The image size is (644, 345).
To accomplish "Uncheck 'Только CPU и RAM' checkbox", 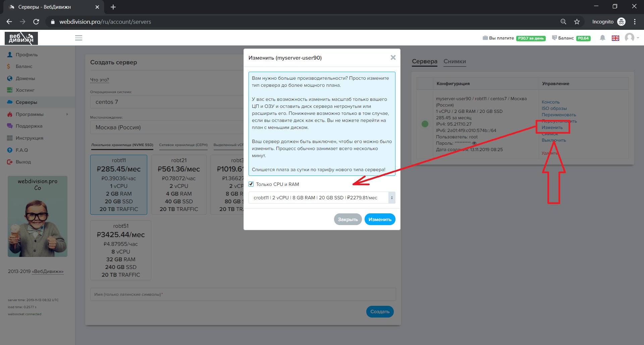I will point(251,184).
